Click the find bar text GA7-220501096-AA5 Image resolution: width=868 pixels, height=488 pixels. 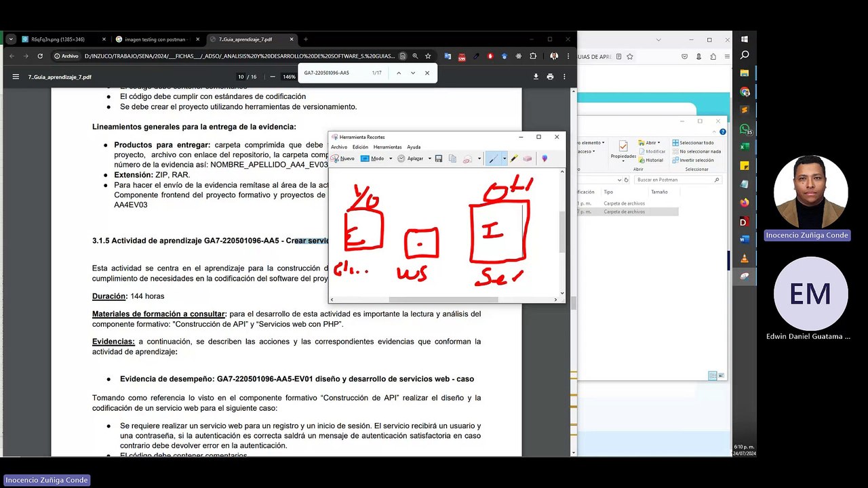[326, 73]
